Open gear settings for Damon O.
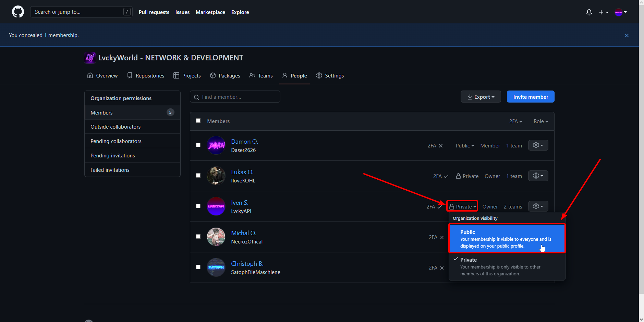Screen dimensions: 644x322 [x=538, y=145]
